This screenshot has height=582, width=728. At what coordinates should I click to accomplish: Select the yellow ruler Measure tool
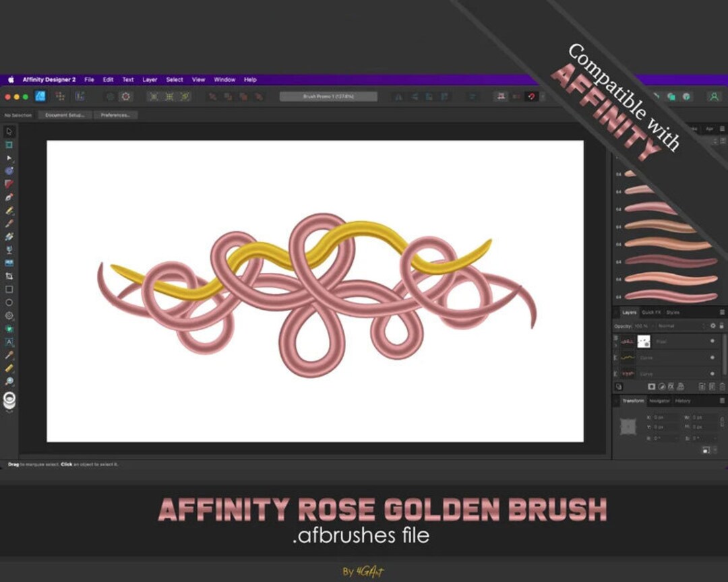click(9, 368)
